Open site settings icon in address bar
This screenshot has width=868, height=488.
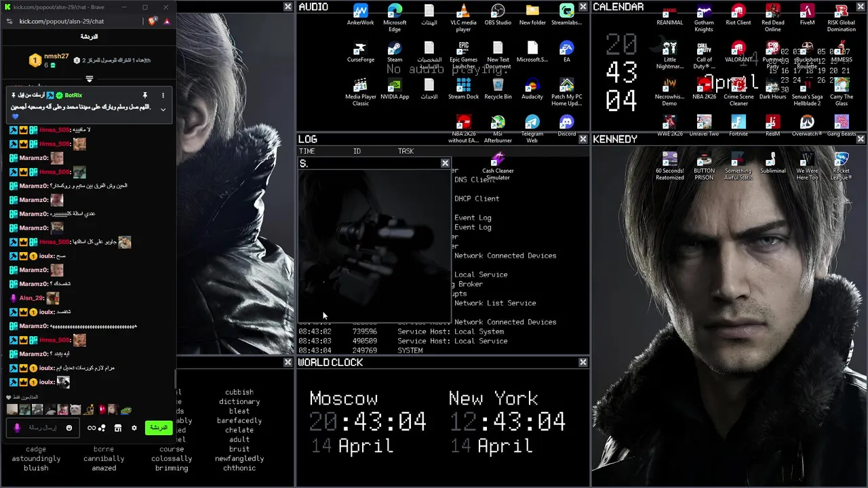click(9, 21)
